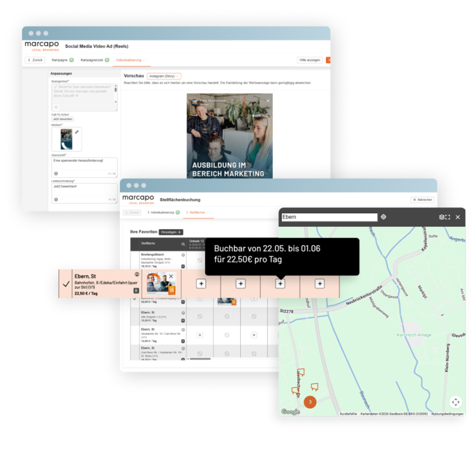Toggle fullscreen map icon
This screenshot has width=476, height=453.
[x=448, y=217]
